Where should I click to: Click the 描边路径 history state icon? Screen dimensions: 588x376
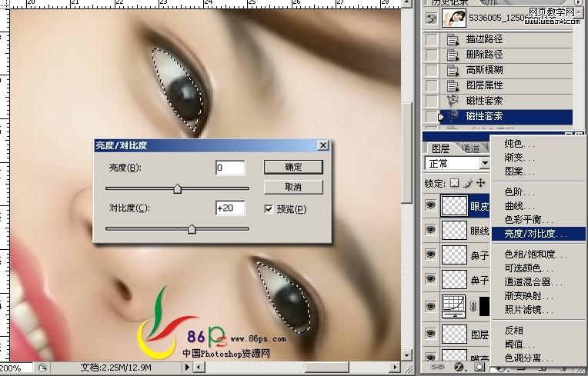(453, 39)
